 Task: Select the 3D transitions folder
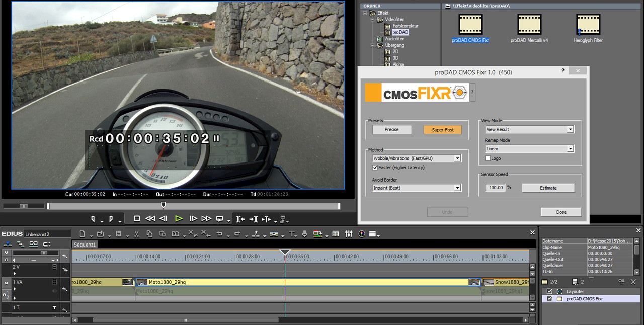coord(395,58)
